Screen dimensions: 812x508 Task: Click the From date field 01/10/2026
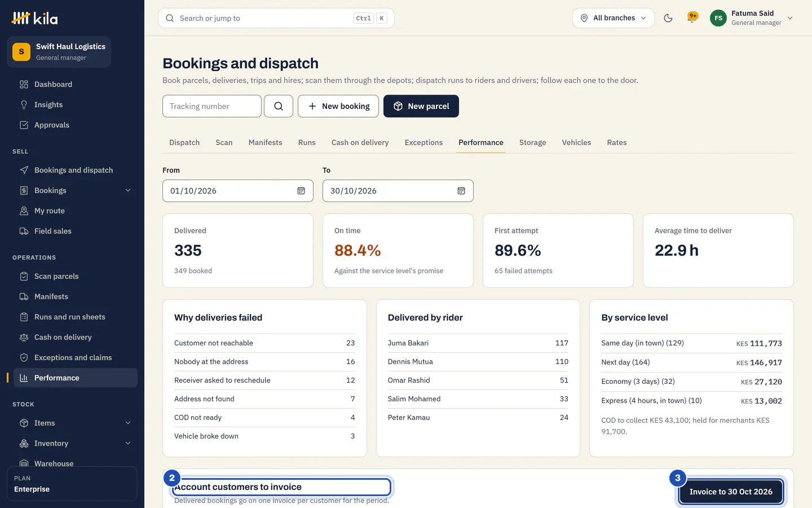(x=238, y=191)
